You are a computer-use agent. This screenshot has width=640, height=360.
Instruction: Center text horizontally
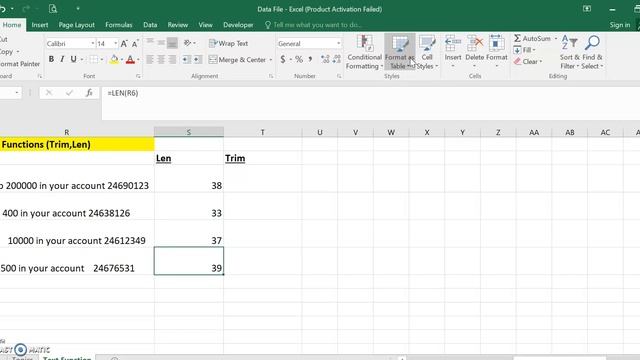coord(161,60)
